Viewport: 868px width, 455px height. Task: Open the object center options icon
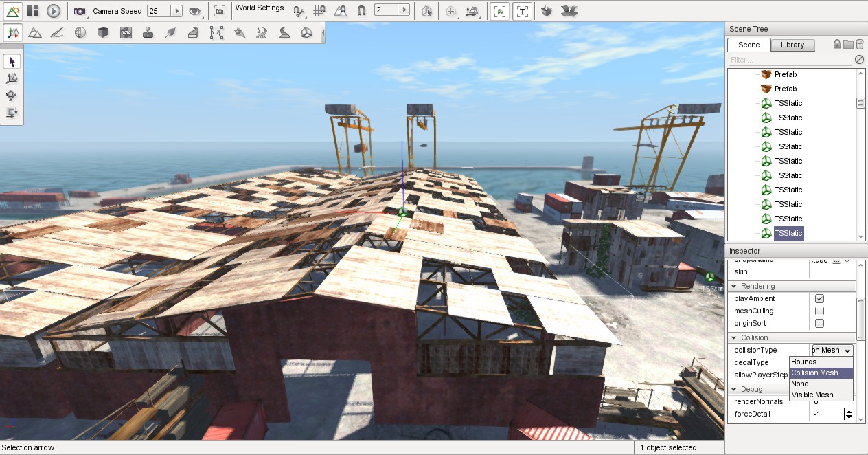[x=450, y=11]
